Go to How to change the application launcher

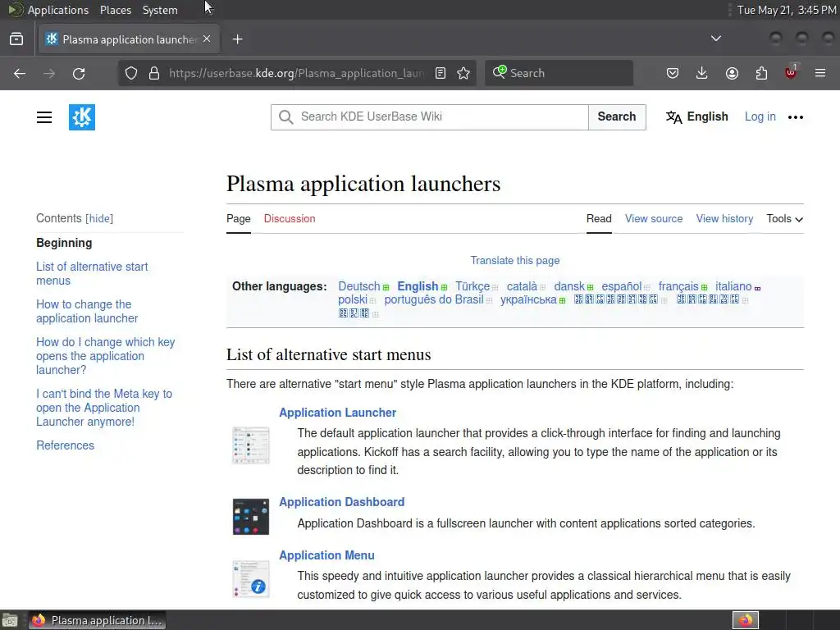point(87,311)
